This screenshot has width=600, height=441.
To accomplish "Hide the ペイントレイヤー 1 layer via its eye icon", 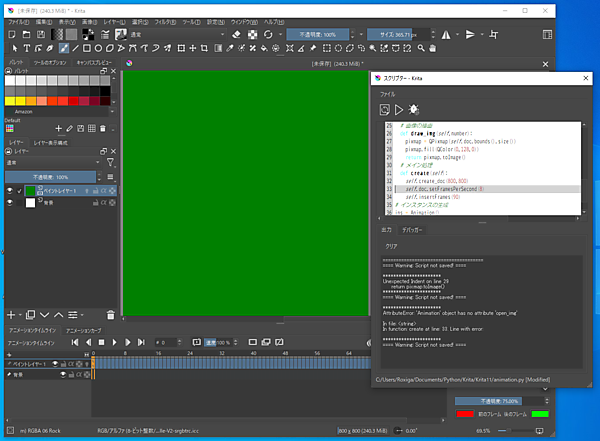I will pyautogui.click(x=12, y=190).
